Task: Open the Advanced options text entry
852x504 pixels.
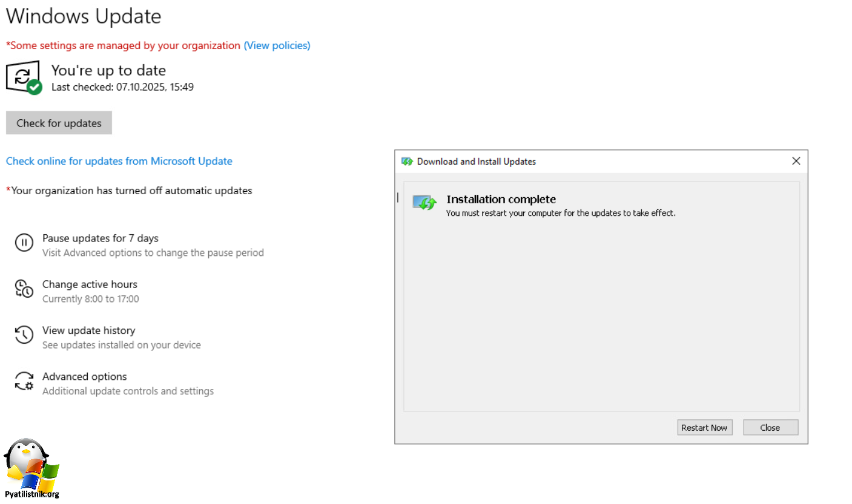Action: (x=84, y=376)
